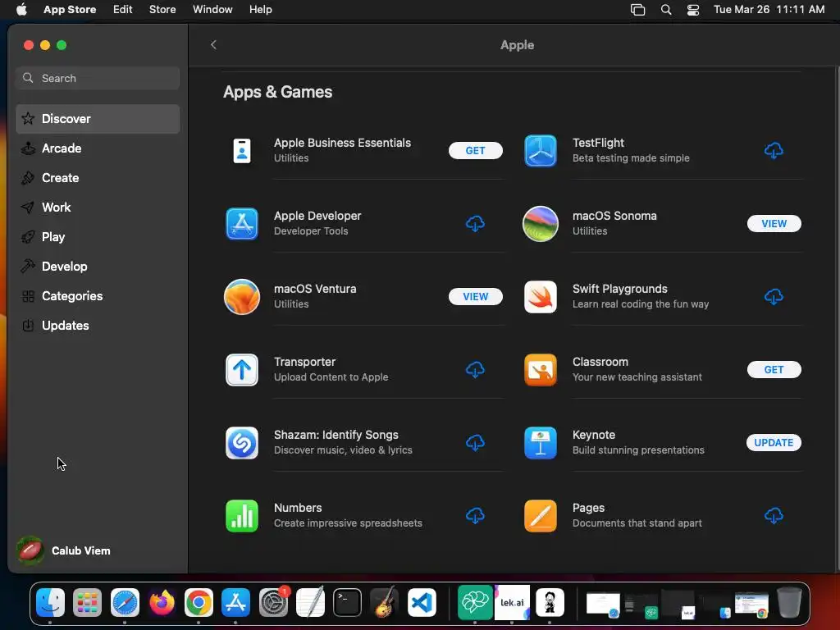Redownload Pages with cloud icon

774,515
